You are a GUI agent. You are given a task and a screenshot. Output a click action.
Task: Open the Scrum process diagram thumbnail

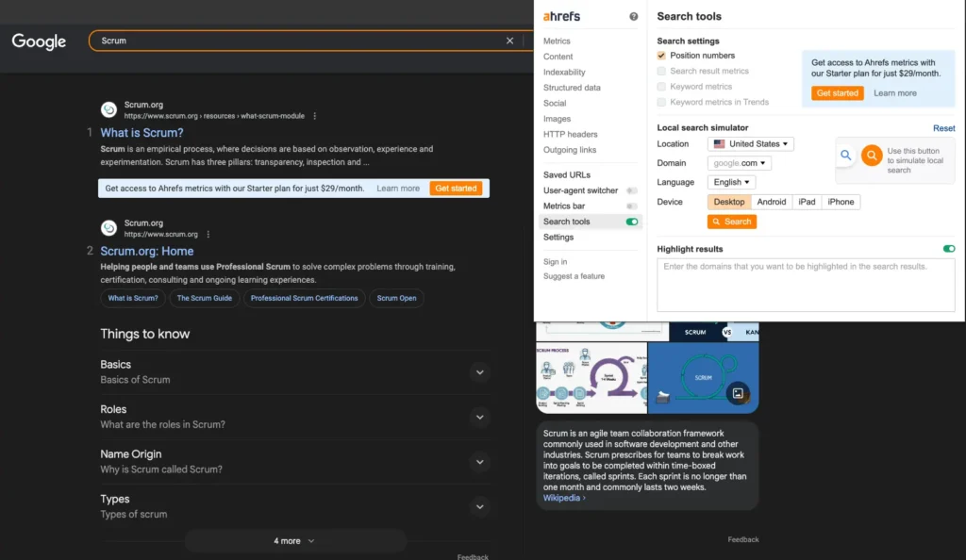591,377
